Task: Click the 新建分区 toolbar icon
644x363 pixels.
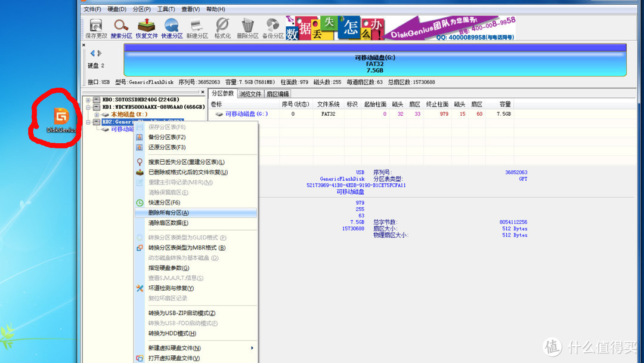Action: 197,26
